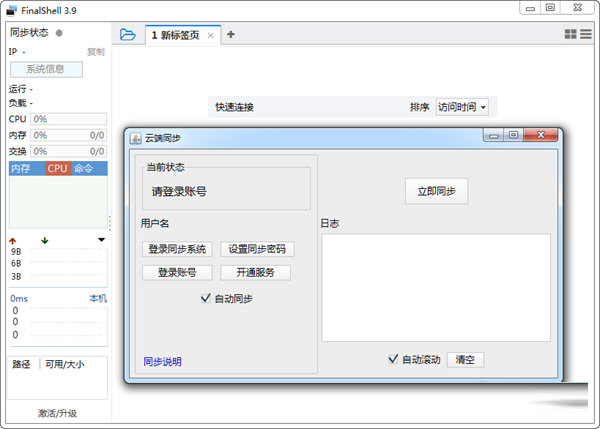Toggle the 自动同步 checkbox
The width and height of the screenshot is (600, 429).
pyautogui.click(x=207, y=297)
